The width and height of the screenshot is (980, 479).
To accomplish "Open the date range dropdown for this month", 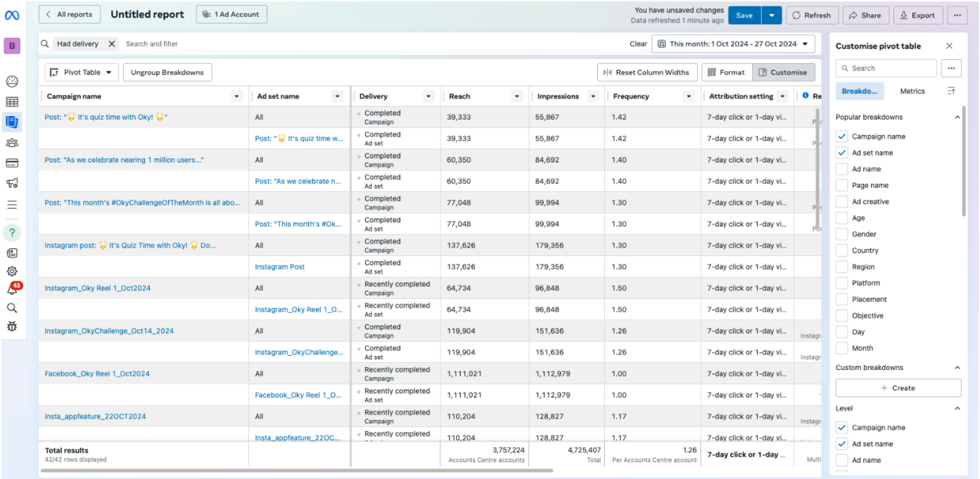I will [x=733, y=44].
